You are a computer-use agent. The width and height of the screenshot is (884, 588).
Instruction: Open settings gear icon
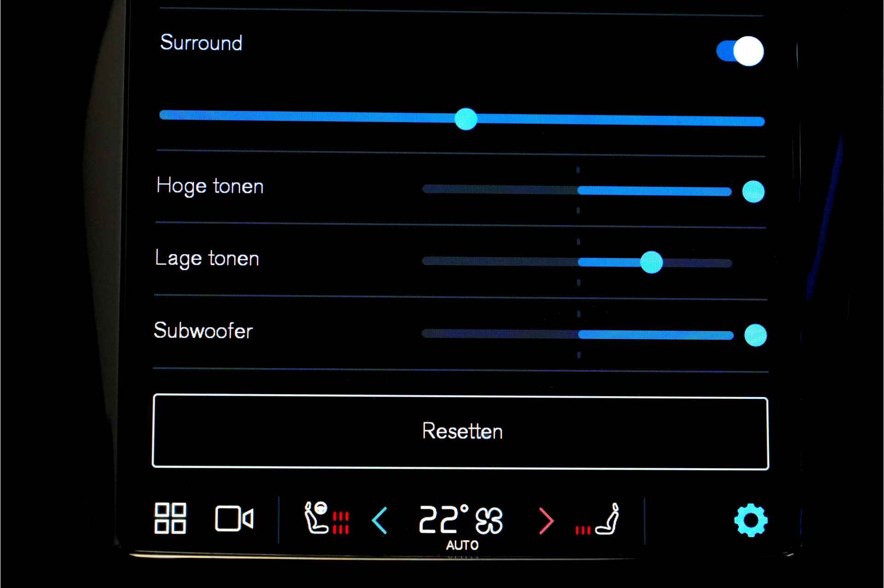[x=750, y=520]
